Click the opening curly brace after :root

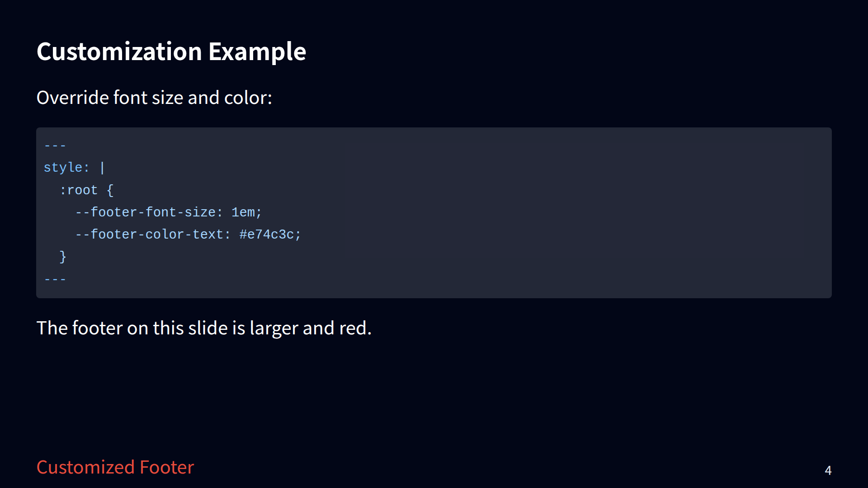110,190
